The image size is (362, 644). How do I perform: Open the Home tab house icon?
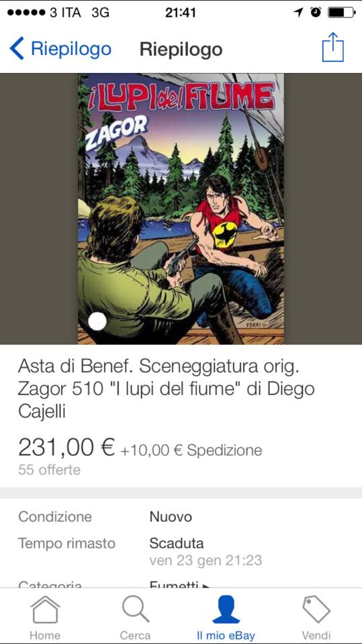pyautogui.click(x=45, y=610)
